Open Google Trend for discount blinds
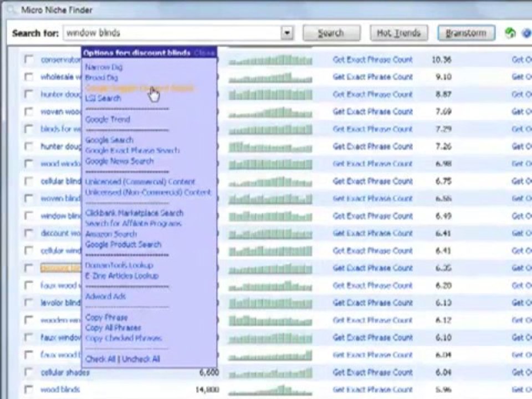Image resolution: width=532 pixels, height=399 pixels. 108,120
